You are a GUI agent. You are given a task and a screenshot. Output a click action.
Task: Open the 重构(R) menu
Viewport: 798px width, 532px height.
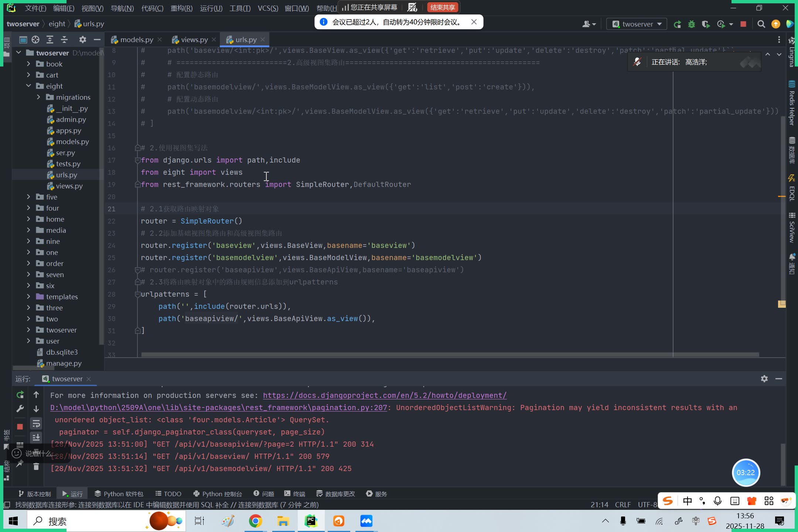181,8
